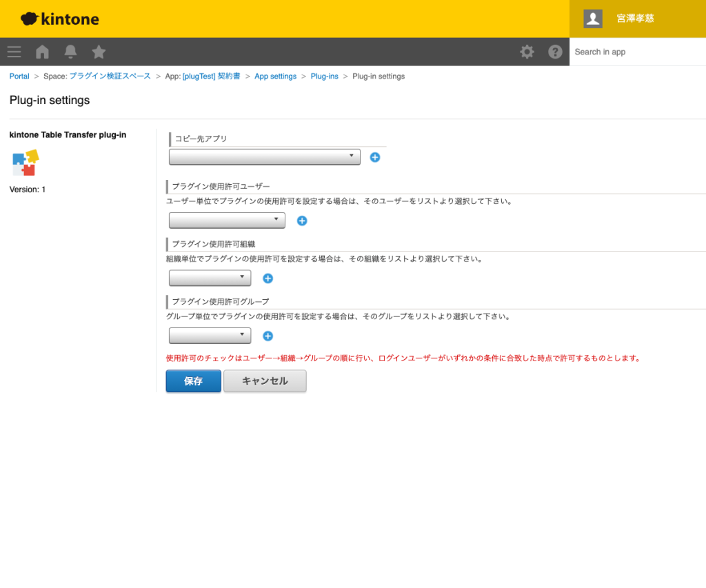
Task: Open the settings gear icon
Action: point(527,52)
